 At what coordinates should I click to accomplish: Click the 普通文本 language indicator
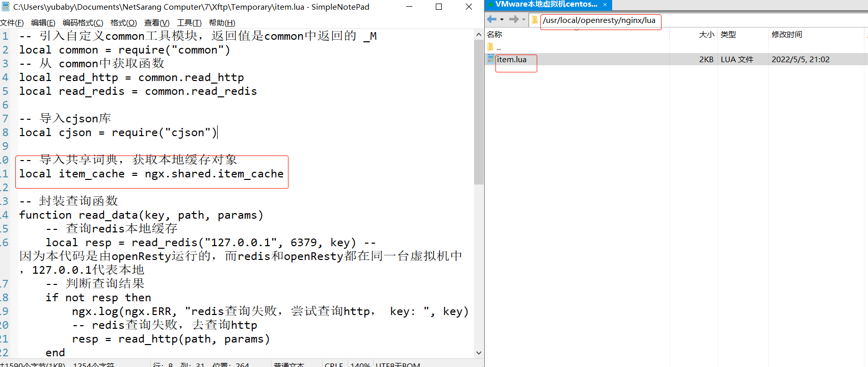288,364
